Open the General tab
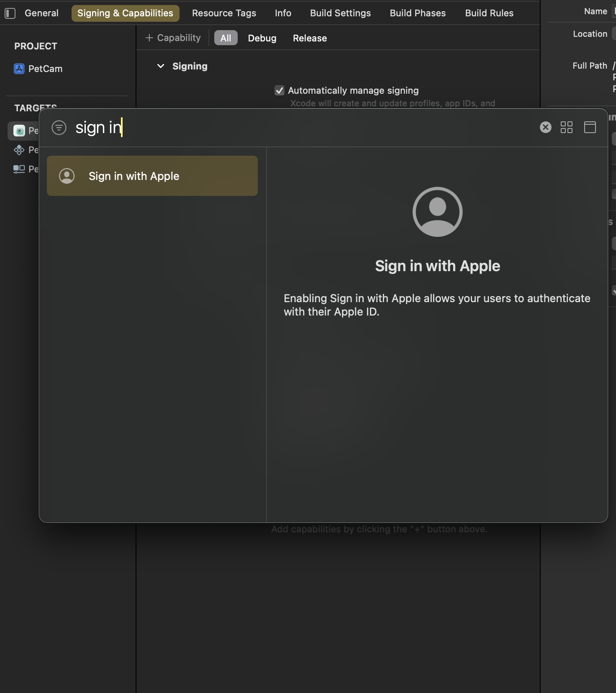 click(x=41, y=13)
